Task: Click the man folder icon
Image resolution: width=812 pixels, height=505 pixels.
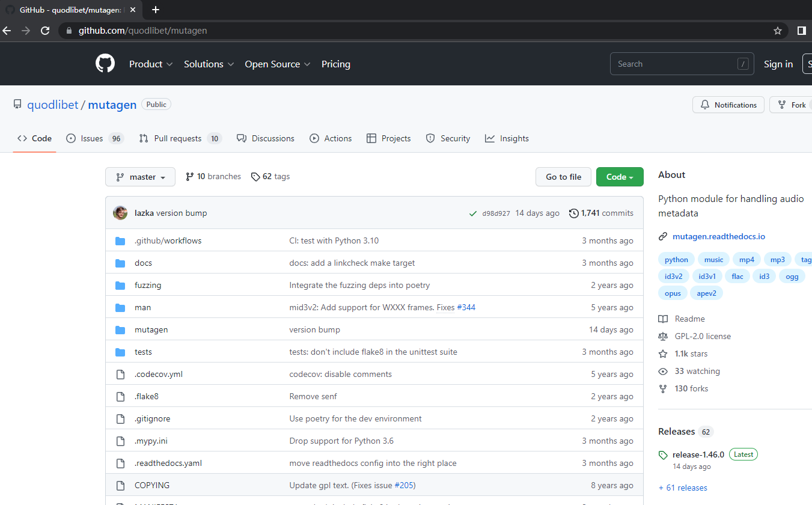Action: (x=120, y=308)
